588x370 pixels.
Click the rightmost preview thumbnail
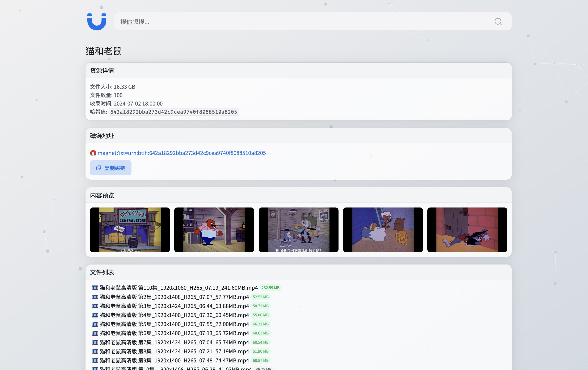pos(467,230)
